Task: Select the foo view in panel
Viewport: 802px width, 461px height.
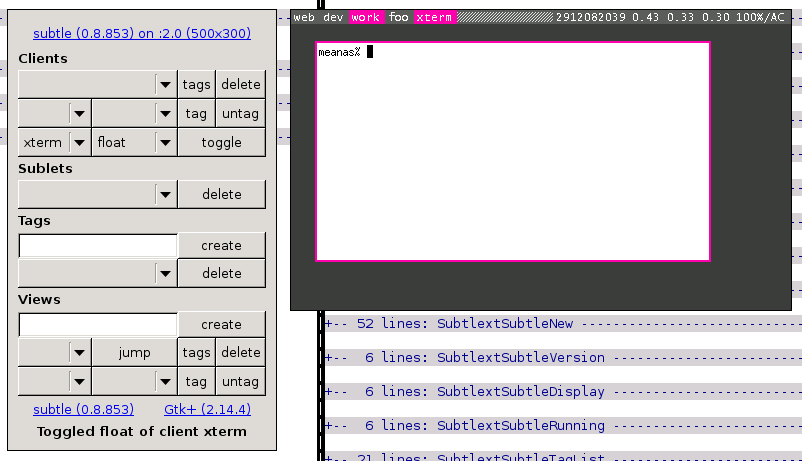Action: coord(398,18)
